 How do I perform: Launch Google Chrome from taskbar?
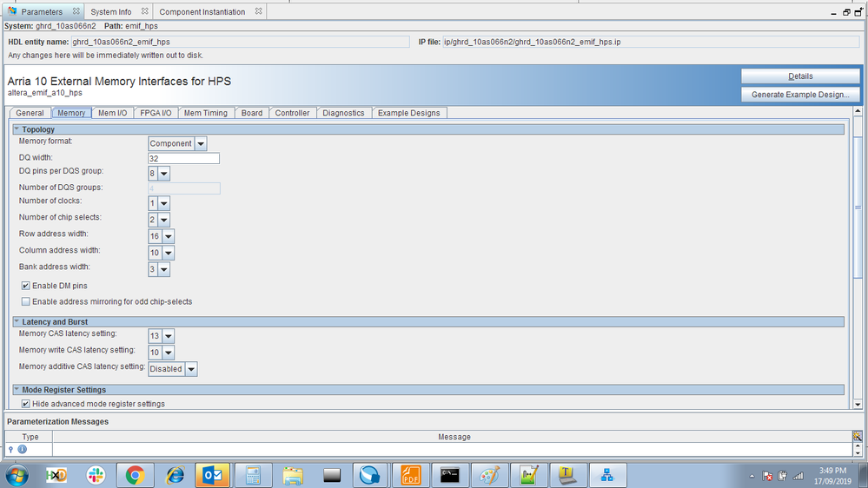click(x=135, y=475)
